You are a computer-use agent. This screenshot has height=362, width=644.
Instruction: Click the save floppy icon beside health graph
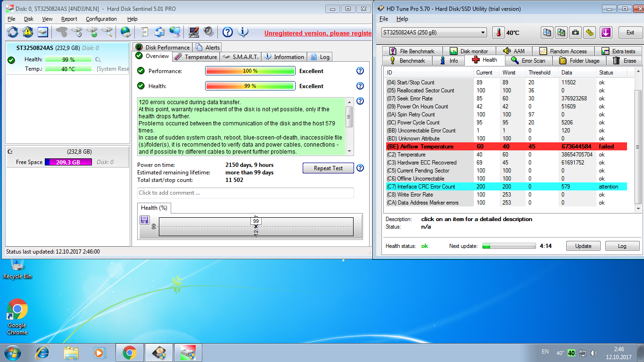tap(145, 220)
